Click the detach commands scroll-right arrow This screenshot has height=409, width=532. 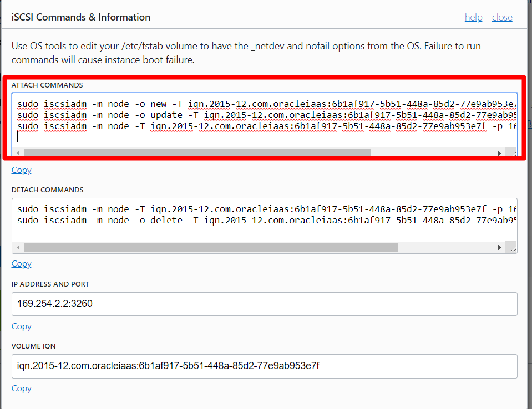pyautogui.click(x=499, y=247)
